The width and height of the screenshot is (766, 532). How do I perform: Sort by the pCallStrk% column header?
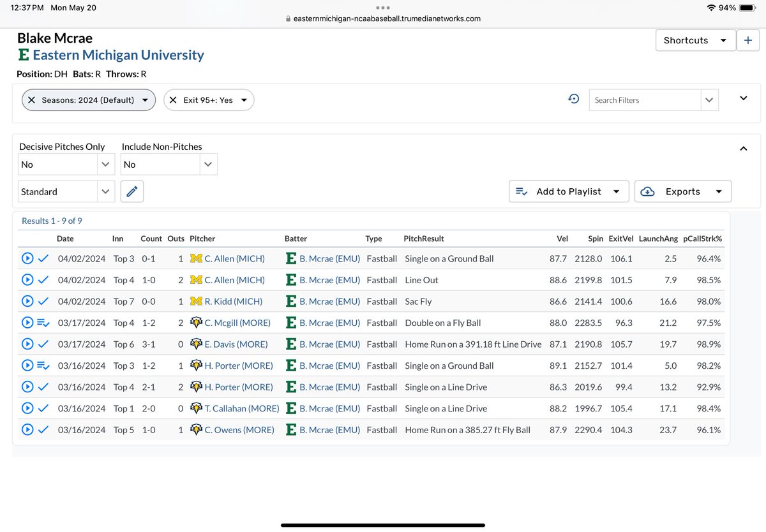point(703,239)
